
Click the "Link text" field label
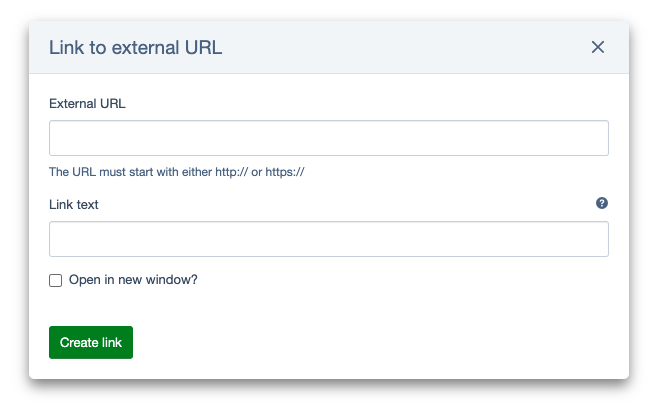[74, 204]
